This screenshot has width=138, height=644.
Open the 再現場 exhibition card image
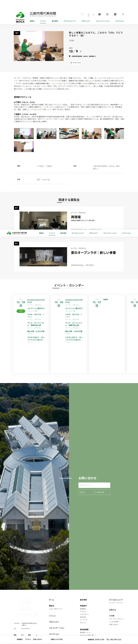43,220
